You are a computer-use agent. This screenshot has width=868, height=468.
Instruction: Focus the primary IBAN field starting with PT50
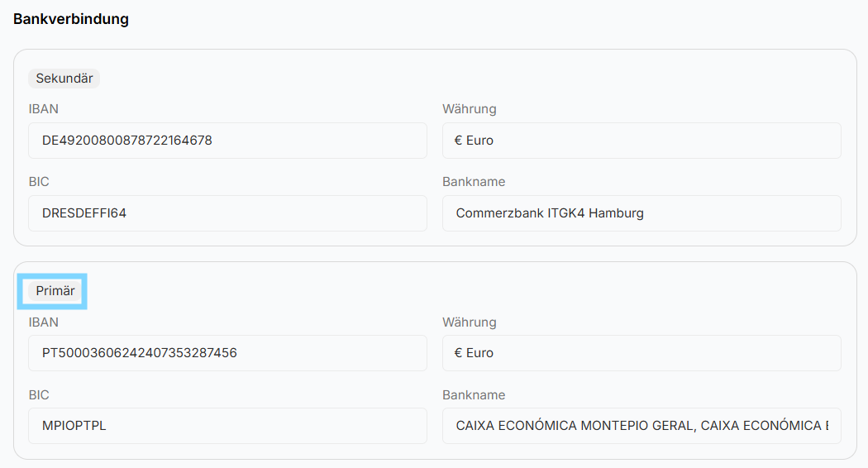point(227,353)
